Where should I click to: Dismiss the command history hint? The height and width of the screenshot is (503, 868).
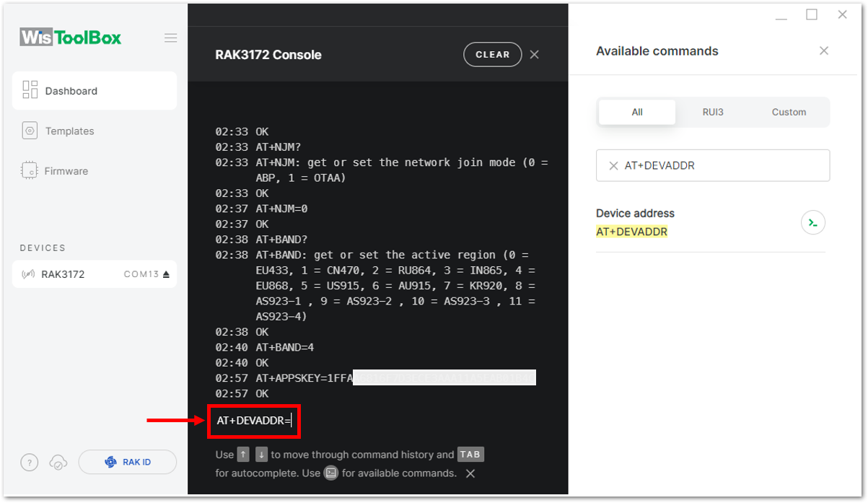[470, 473]
